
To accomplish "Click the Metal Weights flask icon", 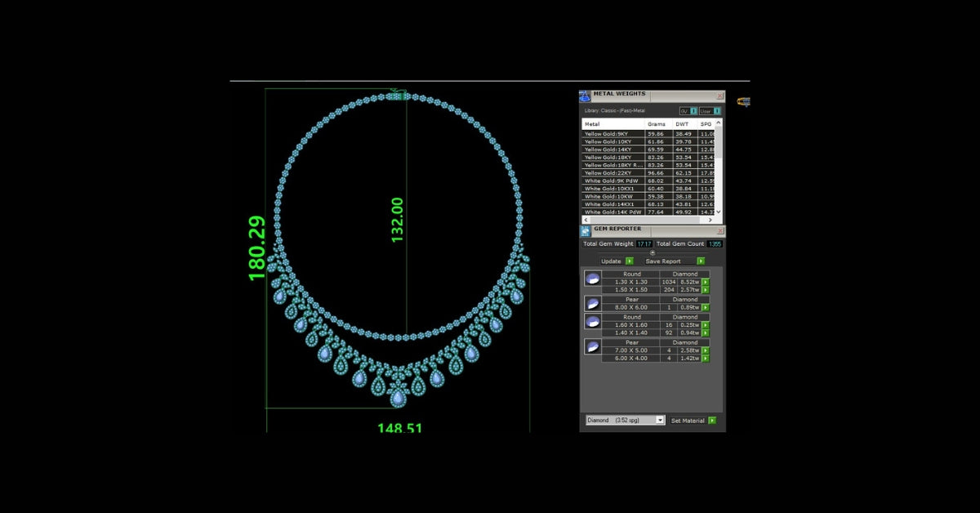I will [x=585, y=96].
